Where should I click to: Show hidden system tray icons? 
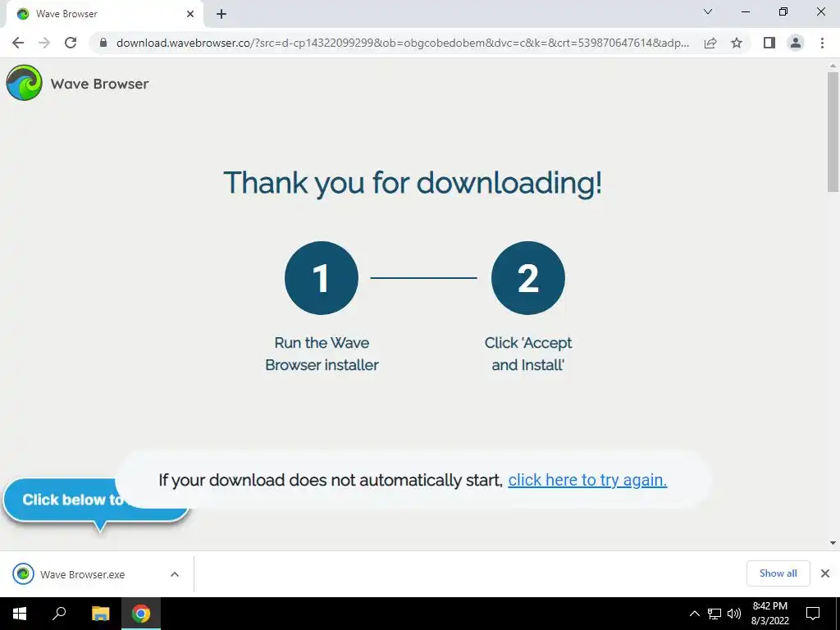click(694, 614)
